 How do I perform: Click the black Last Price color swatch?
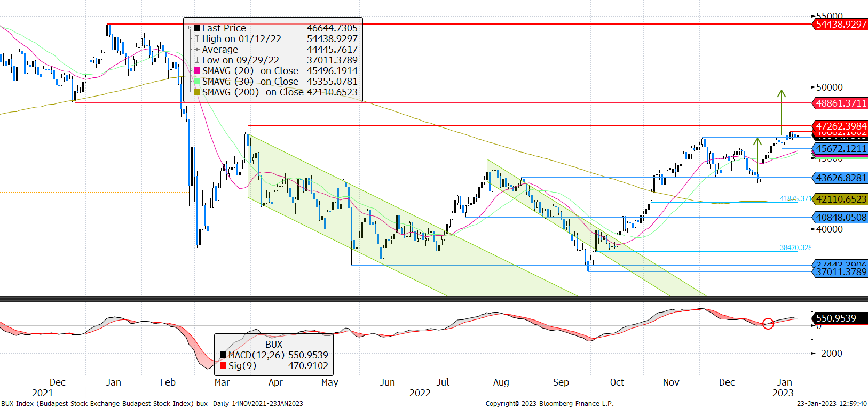coord(197,28)
